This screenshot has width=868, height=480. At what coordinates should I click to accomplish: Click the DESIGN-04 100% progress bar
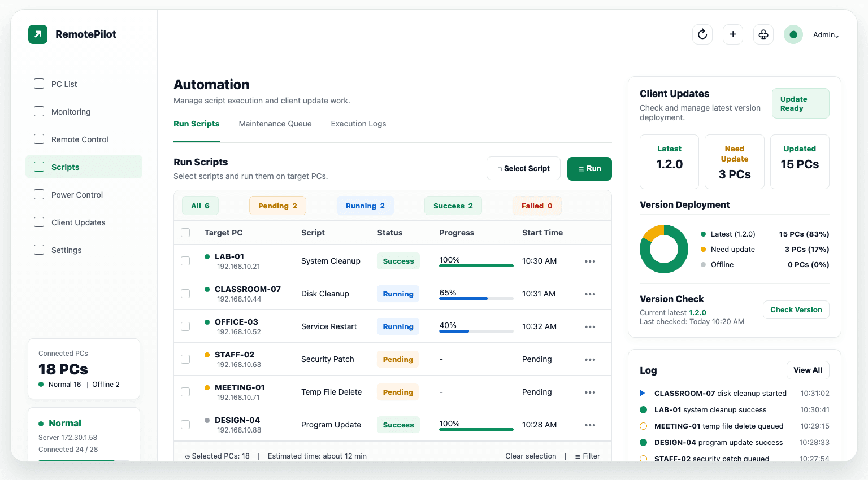tap(476, 429)
